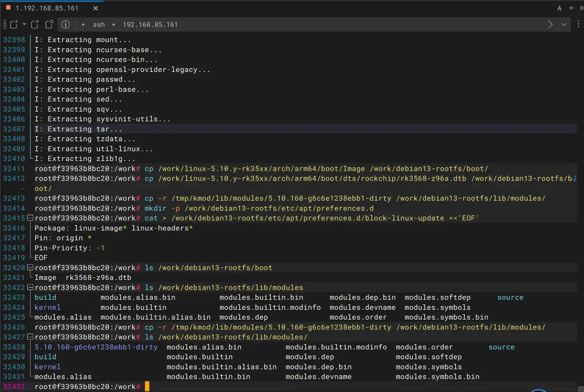Click the 'build' entry on line 32423
Viewport: 584px width, 392px height.
point(46,298)
